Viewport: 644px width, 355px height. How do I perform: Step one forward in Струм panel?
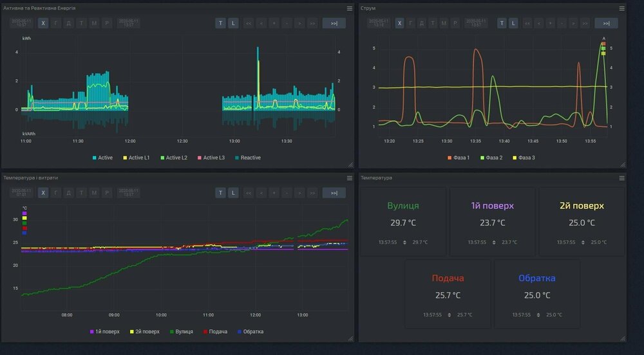[x=573, y=23]
